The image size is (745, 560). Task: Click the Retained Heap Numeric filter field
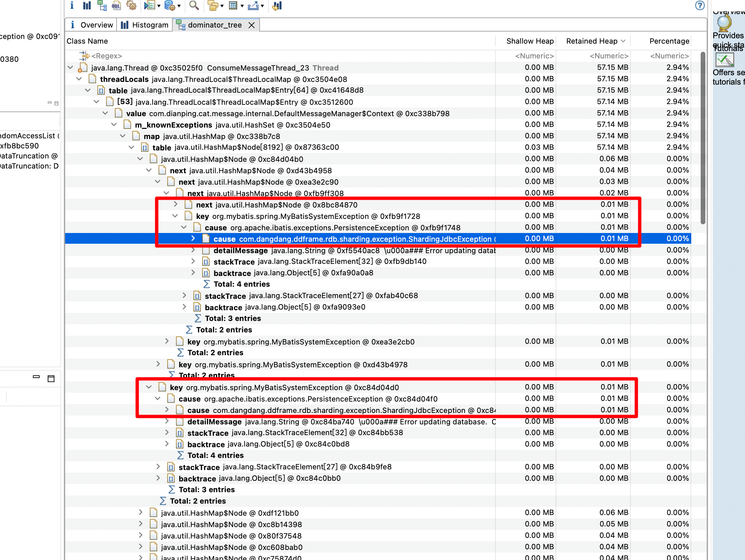(x=593, y=56)
